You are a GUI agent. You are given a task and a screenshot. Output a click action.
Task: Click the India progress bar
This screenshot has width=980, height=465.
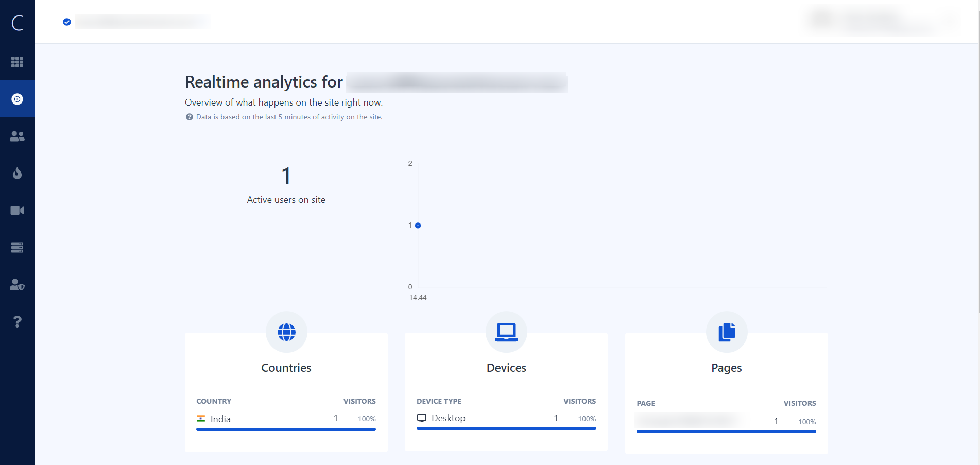pos(286,429)
